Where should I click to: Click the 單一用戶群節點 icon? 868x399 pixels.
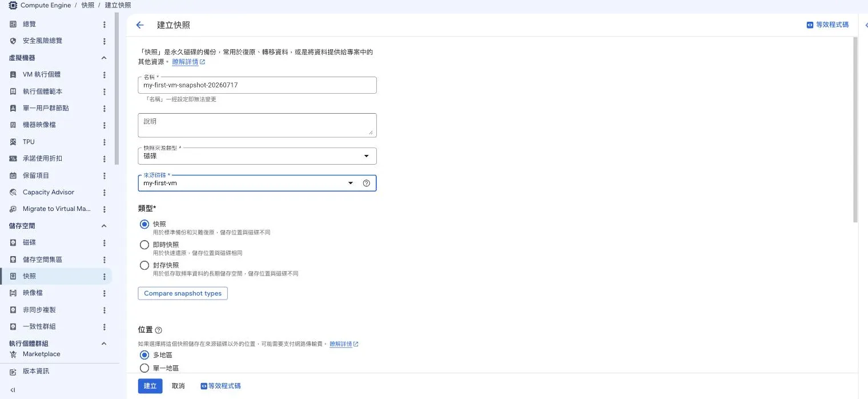(x=13, y=108)
